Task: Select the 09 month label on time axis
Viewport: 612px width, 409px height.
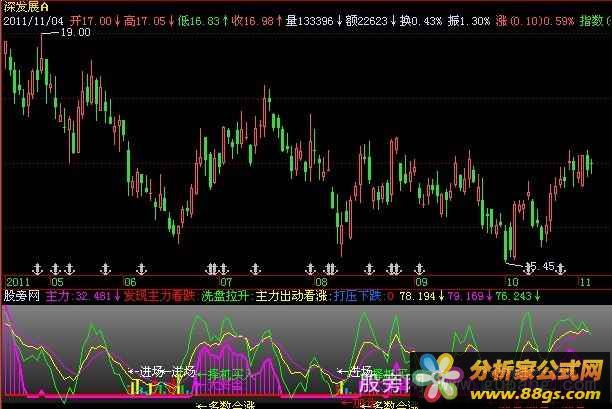Action: coord(421,282)
